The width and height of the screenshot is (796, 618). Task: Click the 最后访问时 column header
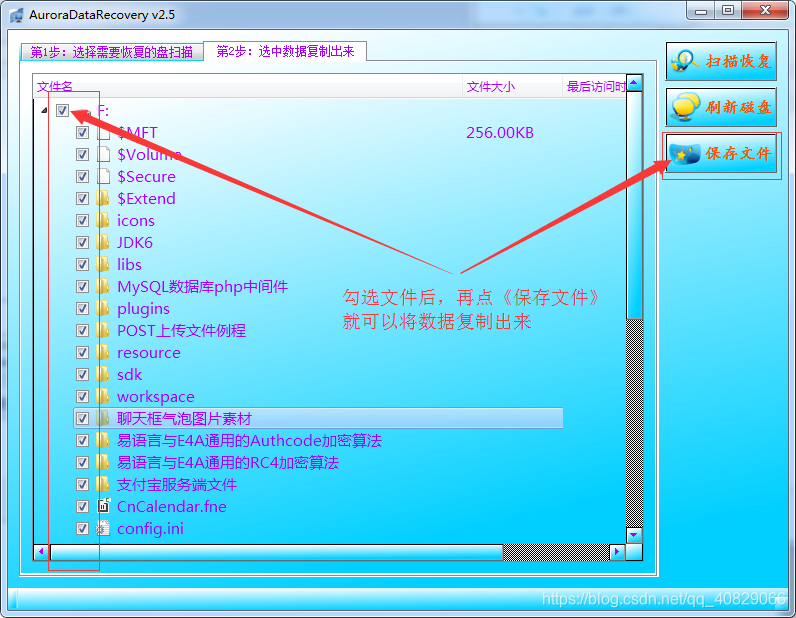coord(595,86)
